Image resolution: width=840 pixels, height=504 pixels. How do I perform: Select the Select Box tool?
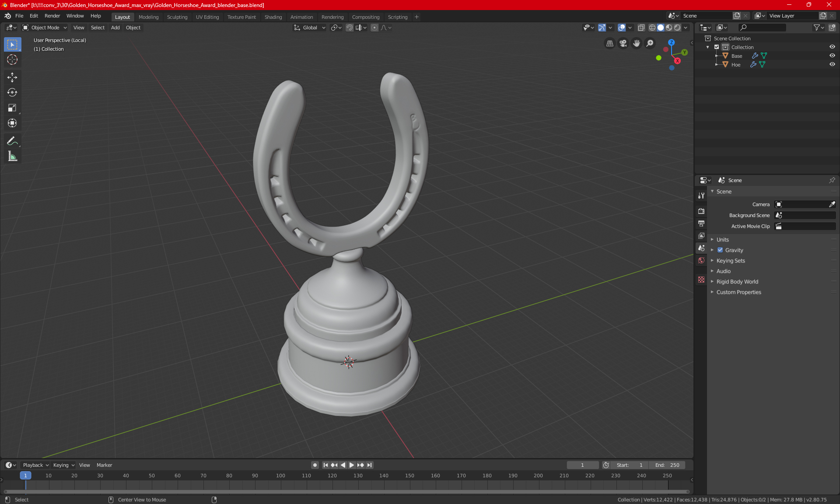point(12,45)
